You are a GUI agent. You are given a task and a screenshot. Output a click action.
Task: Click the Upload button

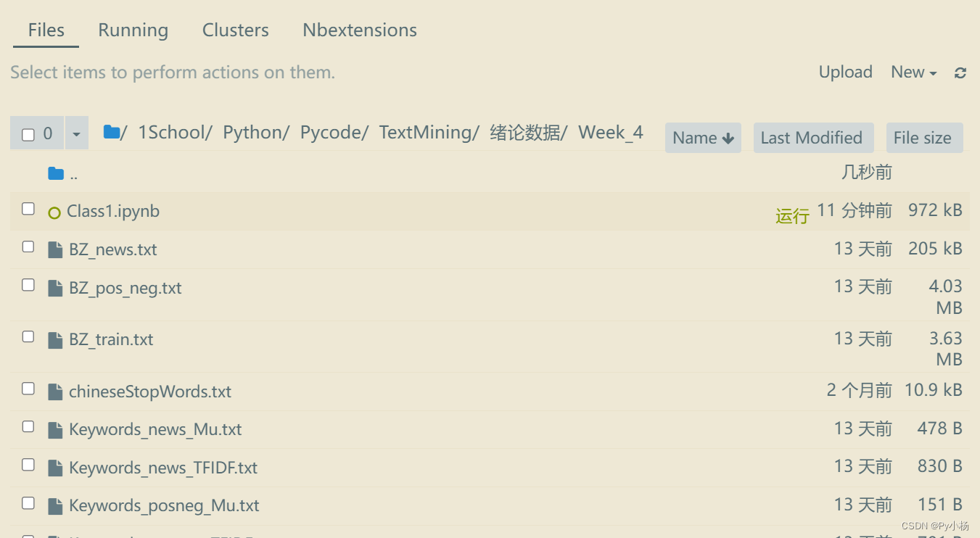coord(846,72)
